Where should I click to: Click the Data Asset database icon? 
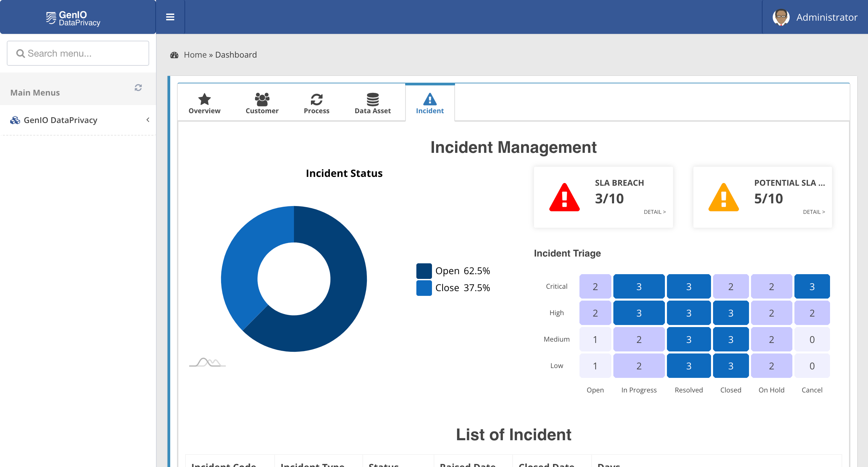click(373, 99)
